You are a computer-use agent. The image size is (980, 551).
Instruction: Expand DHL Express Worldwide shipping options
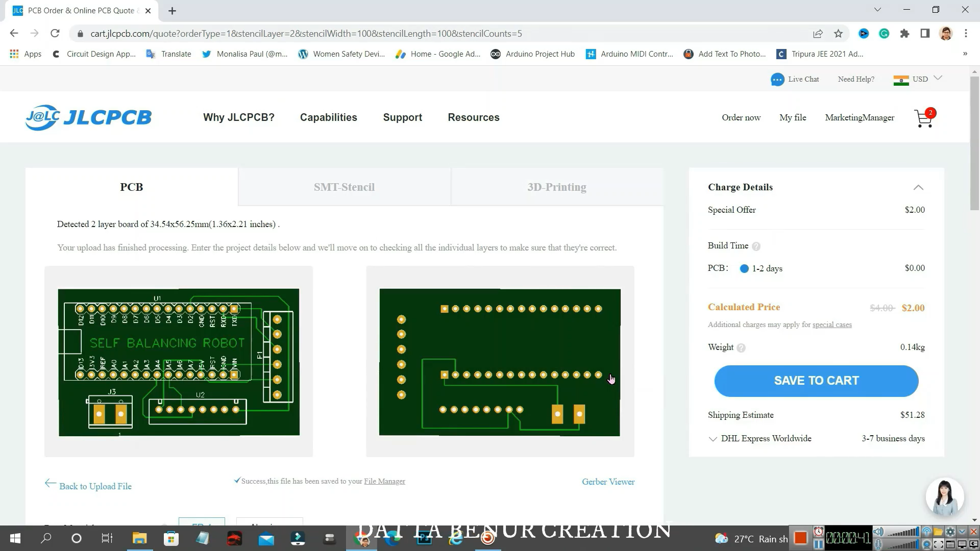tap(713, 439)
